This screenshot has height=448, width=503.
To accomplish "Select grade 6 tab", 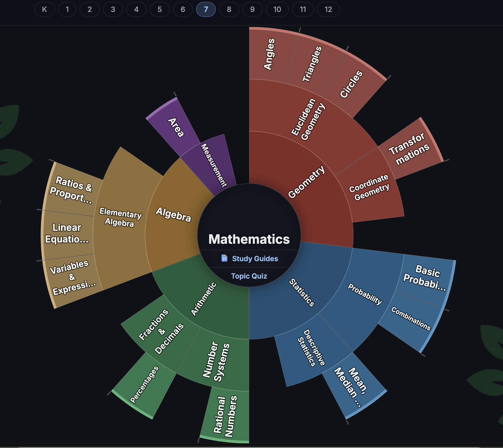I will [x=183, y=9].
